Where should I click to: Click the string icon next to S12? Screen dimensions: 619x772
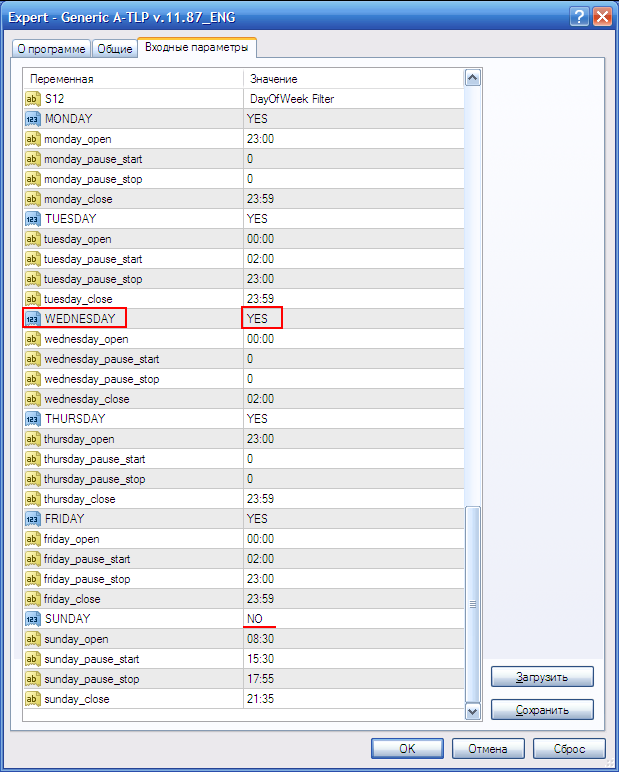[x=33, y=99]
